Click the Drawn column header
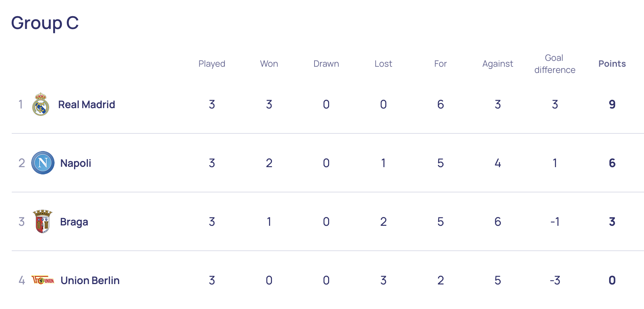The width and height of the screenshot is (644, 309). coord(326,64)
